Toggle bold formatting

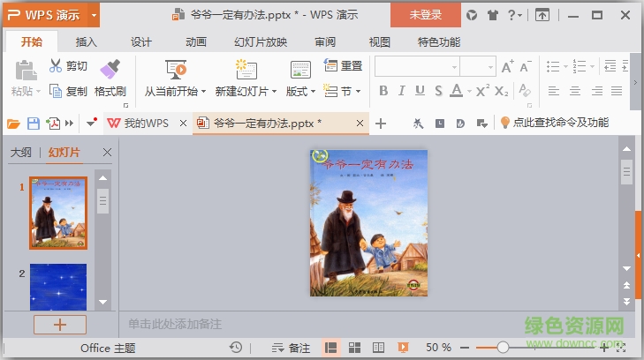point(383,91)
